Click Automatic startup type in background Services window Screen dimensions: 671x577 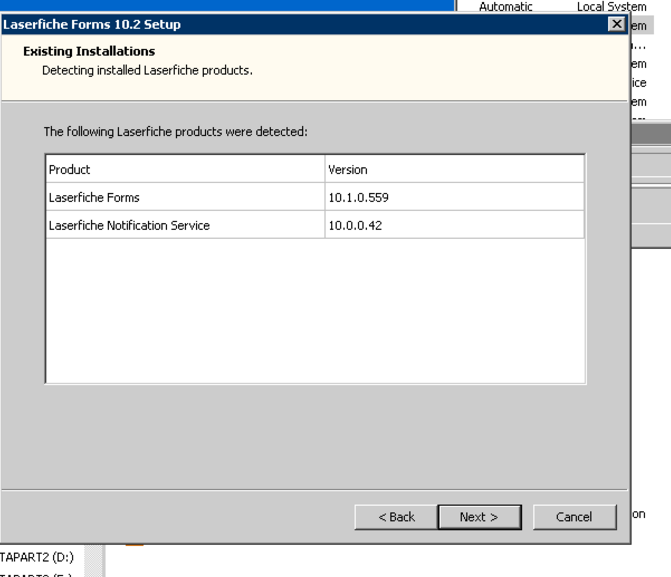(x=506, y=6)
